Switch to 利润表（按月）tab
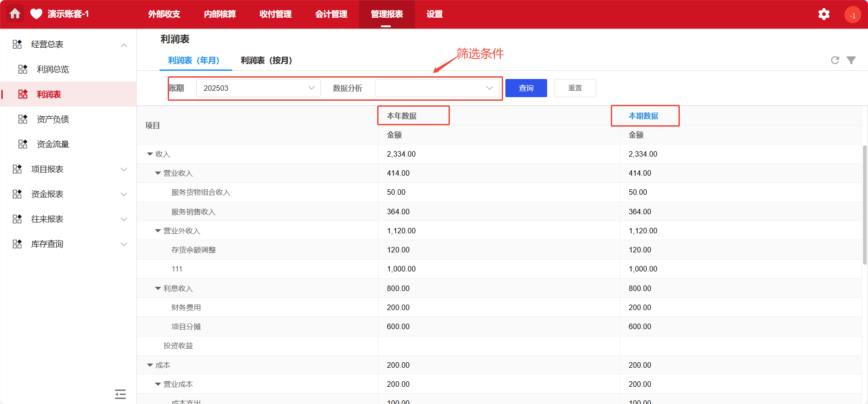The width and height of the screenshot is (868, 404). pyautogui.click(x=266, y=60)
